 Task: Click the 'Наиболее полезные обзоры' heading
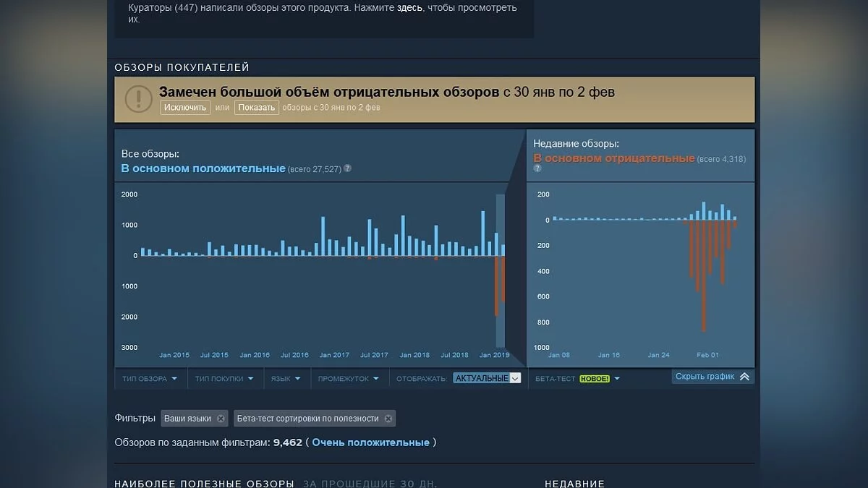pyautogui.click(x=204, y=484)
